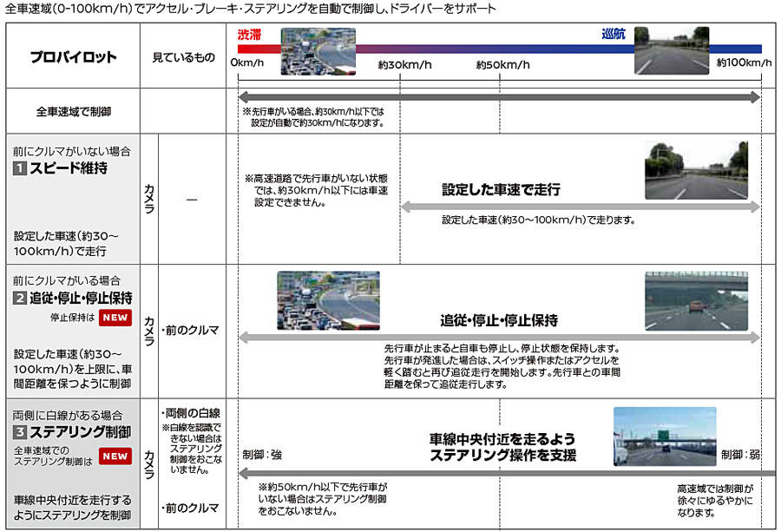Click the 約50km/h scale label
781x532 pixels.
[x=503, y=65]
